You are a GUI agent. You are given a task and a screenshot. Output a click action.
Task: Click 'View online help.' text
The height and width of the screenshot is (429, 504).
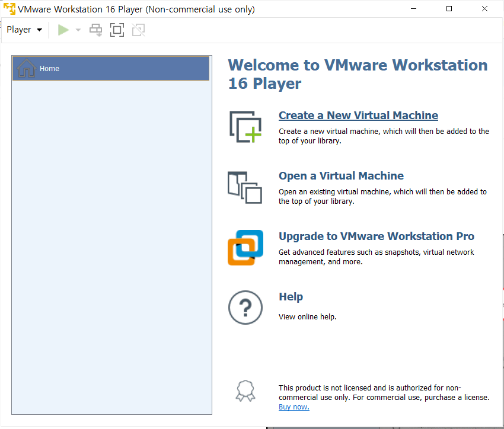click(308, 317)
